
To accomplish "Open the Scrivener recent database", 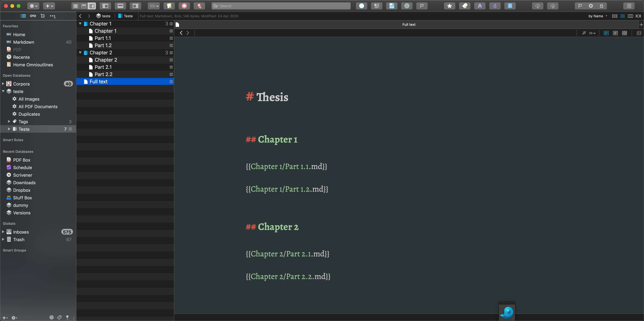I will click(38, 175).
